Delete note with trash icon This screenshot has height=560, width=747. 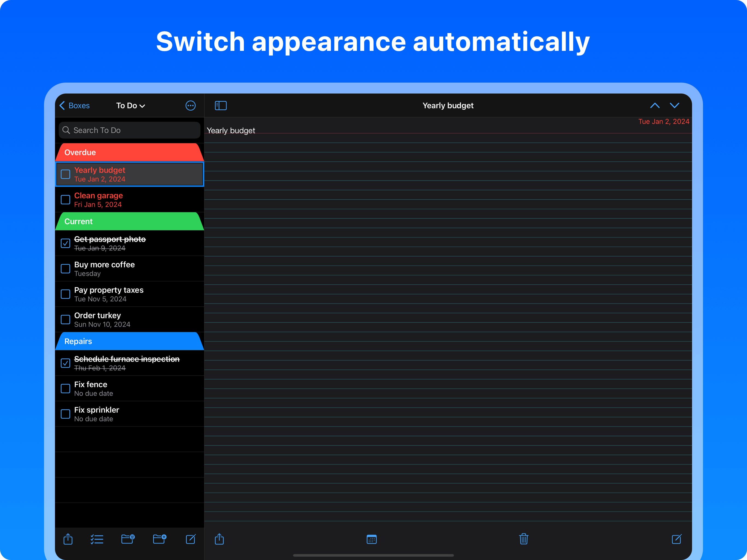pos(523,539)
